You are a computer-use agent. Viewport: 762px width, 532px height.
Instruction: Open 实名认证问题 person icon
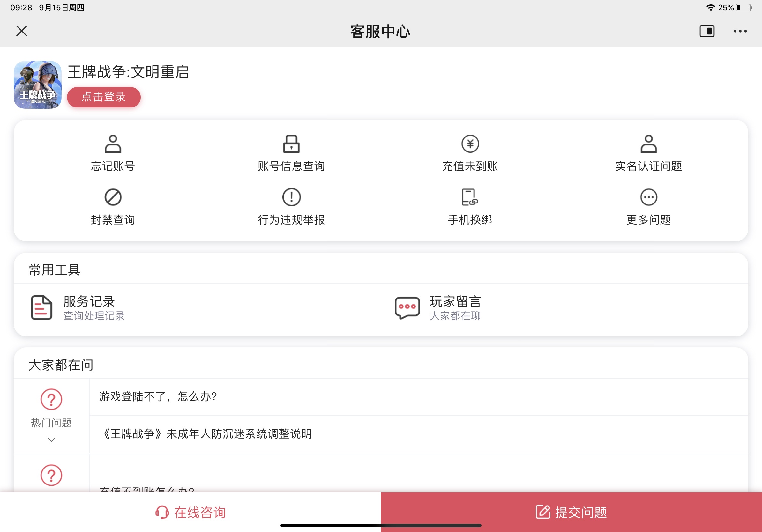648,144
